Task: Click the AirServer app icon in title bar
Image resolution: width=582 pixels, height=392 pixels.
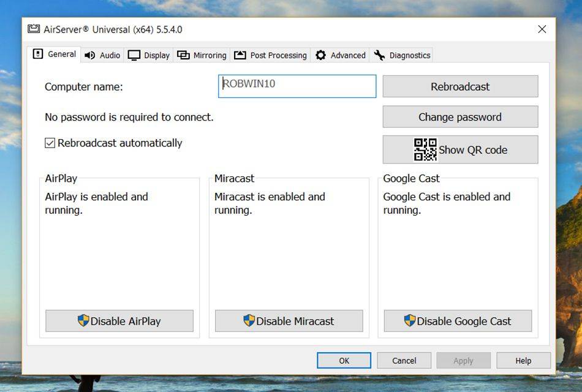Action: [34, 29]
